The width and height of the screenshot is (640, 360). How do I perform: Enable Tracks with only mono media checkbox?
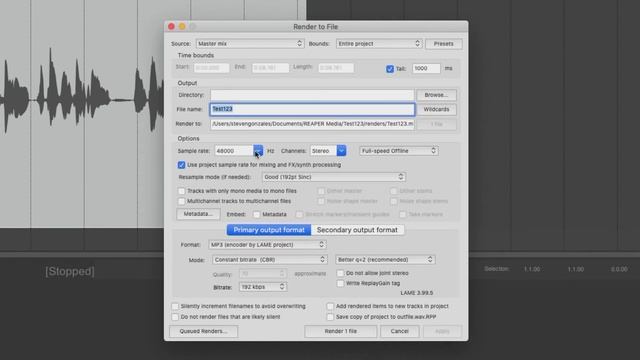click(x=182, y=191)
